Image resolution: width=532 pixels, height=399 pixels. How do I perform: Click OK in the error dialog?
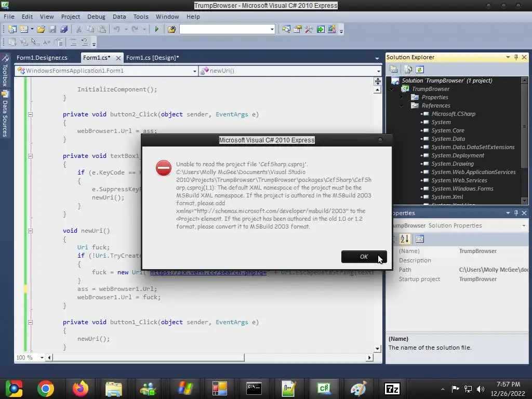[x=364, y=257]
